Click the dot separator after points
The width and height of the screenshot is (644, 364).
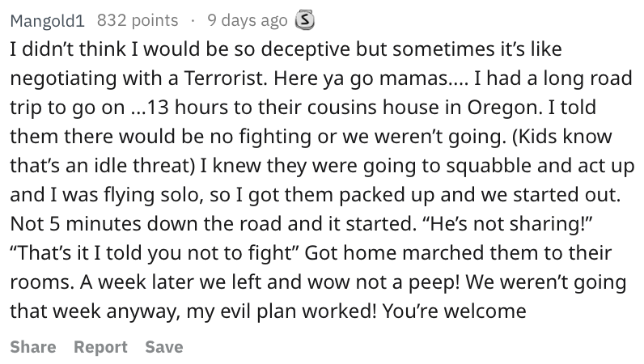tap(193, 20)
